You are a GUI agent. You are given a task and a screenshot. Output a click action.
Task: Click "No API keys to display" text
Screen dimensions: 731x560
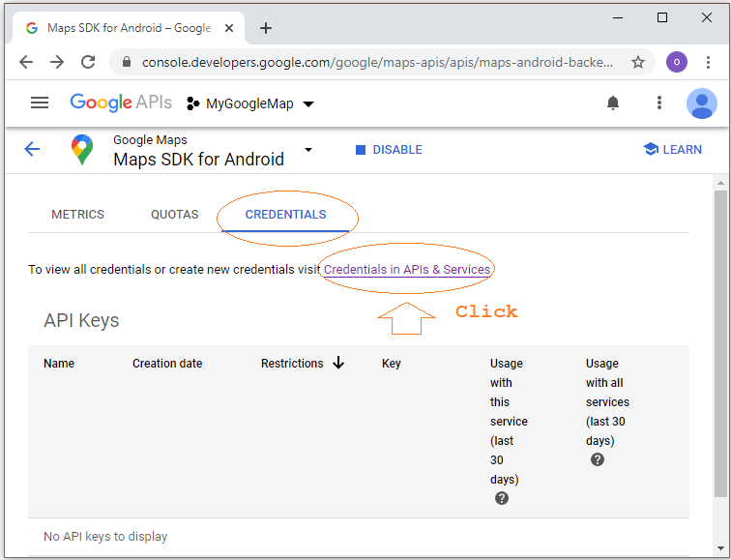point(105,536)
